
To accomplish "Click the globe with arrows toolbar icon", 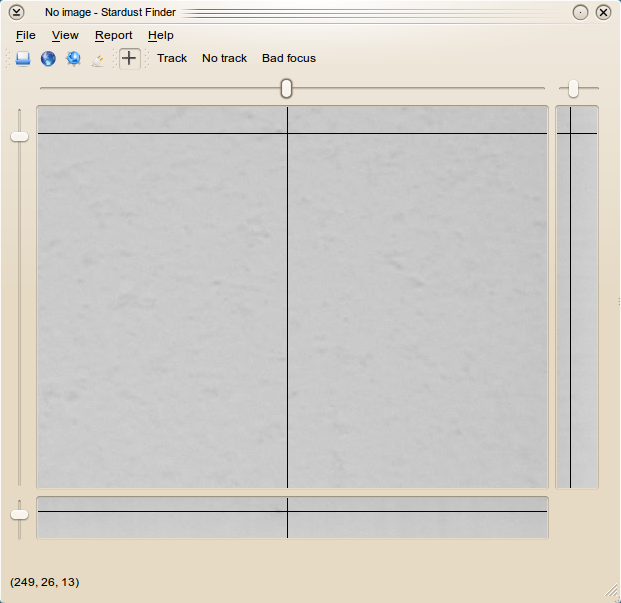I will [73, 59].
